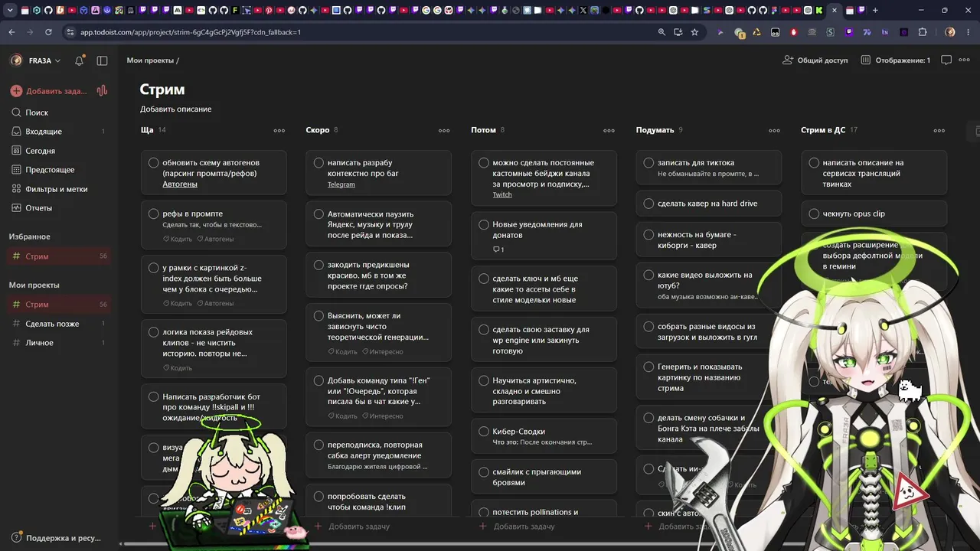Click the red plus Add task icon
Screen dimensions: 980x551
pyautogui.click(x=16, y=91)
